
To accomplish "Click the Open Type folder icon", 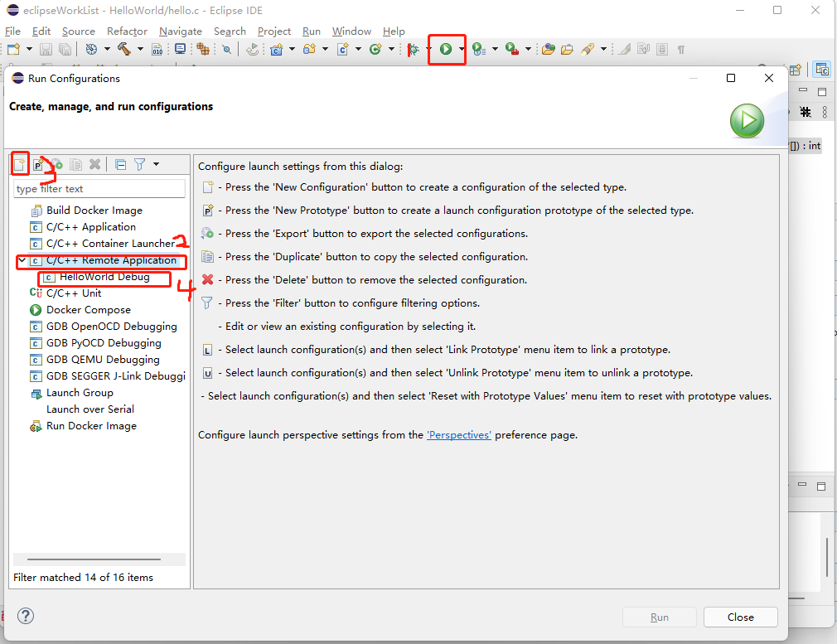I will pyautogui.click(x=549, y=49).
